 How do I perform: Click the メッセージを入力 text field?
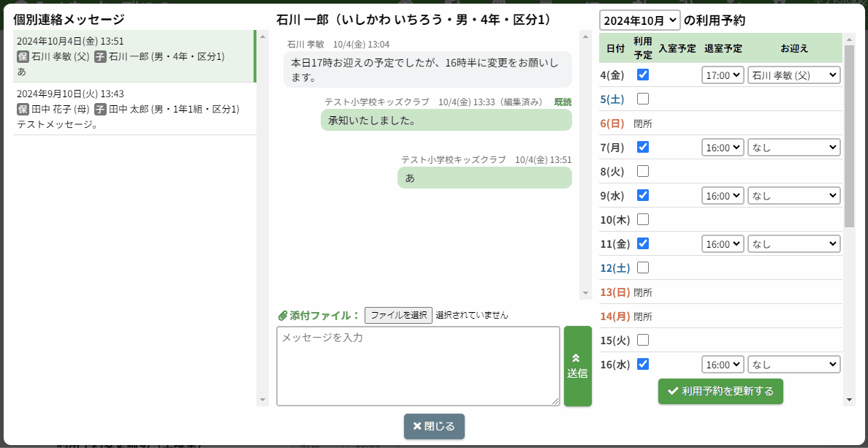point(418,365)
